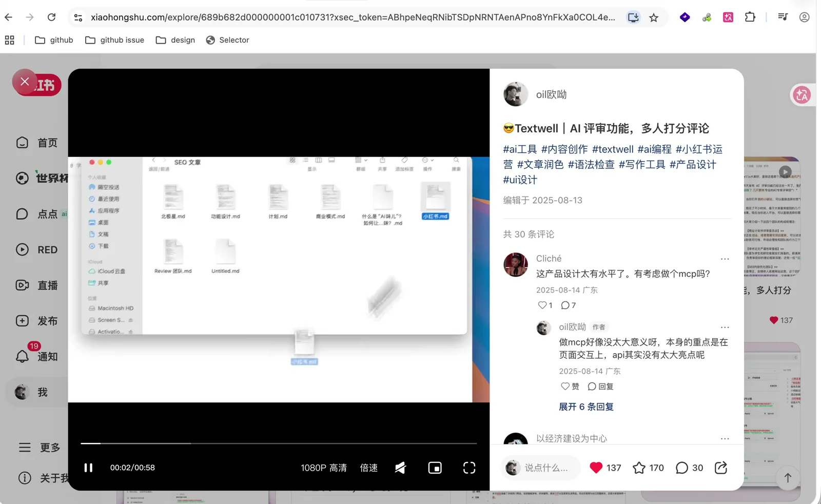Image resolution: width=821 pixels, height=504 pixels.
Task: Open the #文章润色 hashtag link
Action: (540, 165)
